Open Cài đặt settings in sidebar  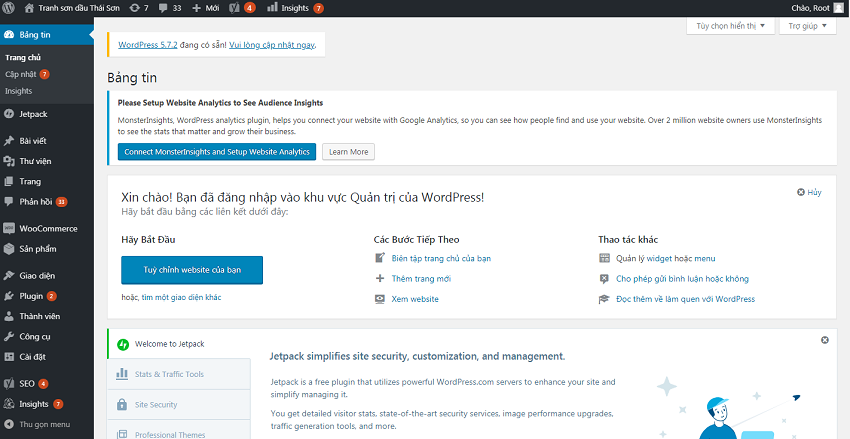pyautogui.click(x=32, y=357)
